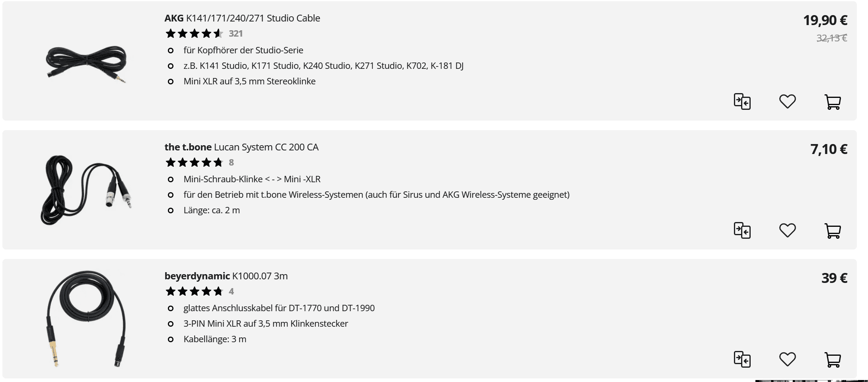Add t.bone Lucan System CC 200 CA to cart
The height and width of the screenshot is (382, 868).
[832, 231]
